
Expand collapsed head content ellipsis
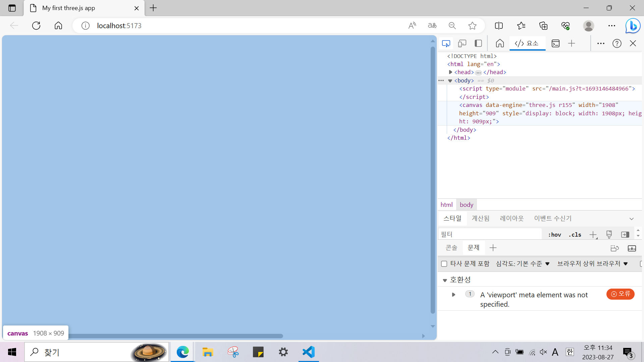pyautogui.click(x=479, y=73)
